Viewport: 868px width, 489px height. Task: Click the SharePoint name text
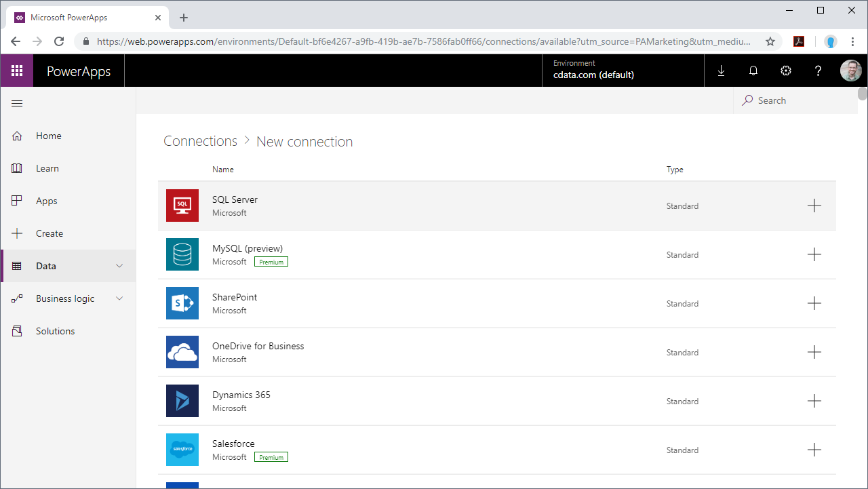coord(235,297)
